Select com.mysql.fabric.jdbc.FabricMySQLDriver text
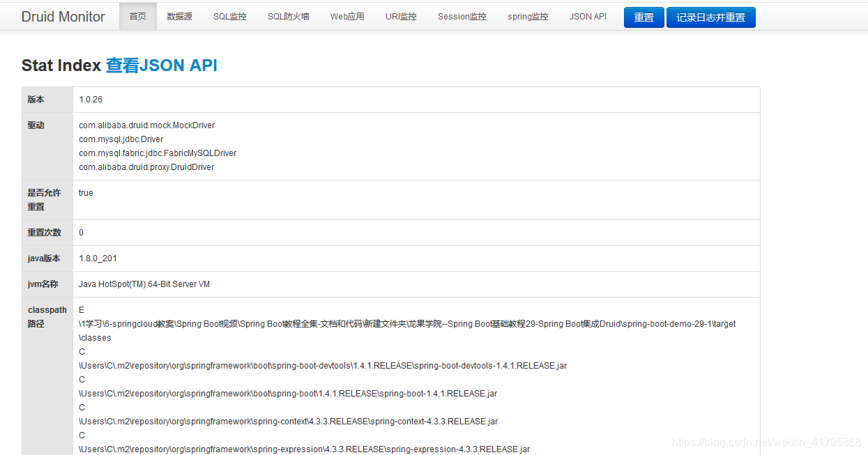Image resolution: width=868 pixels, height=455 pixels. [x=158, y=153]
